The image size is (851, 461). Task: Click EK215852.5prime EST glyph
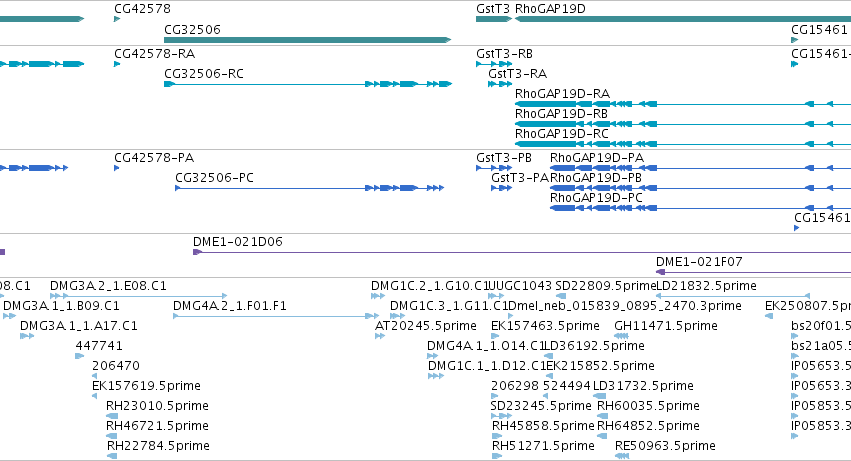(x=549, y=376)
